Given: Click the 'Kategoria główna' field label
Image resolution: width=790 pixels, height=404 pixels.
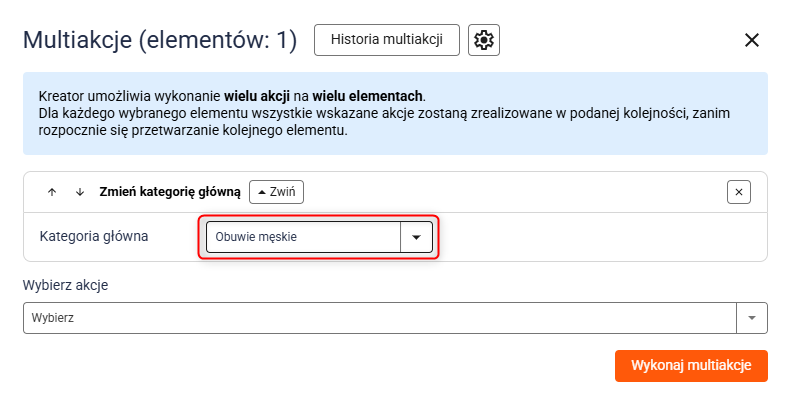Looking at the screenshot, I should point(94,237).
